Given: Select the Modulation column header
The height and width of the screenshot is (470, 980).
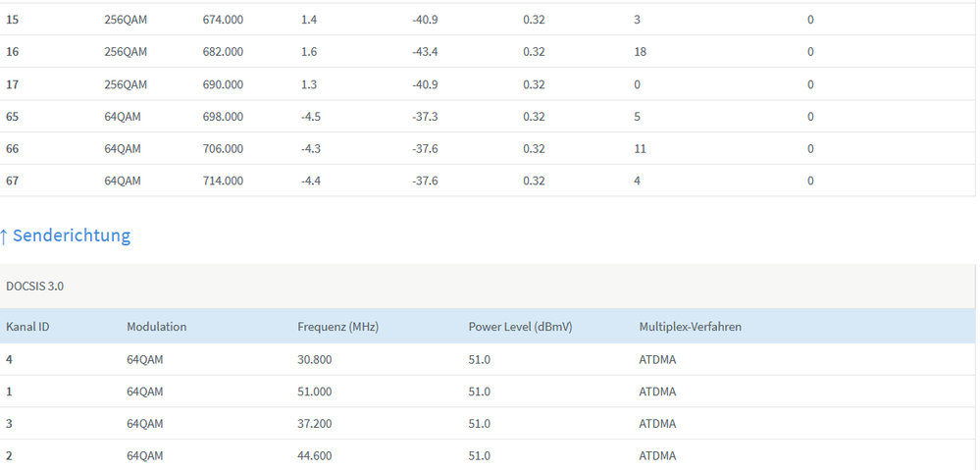Looking at the screenshot, I should point(156,327).
